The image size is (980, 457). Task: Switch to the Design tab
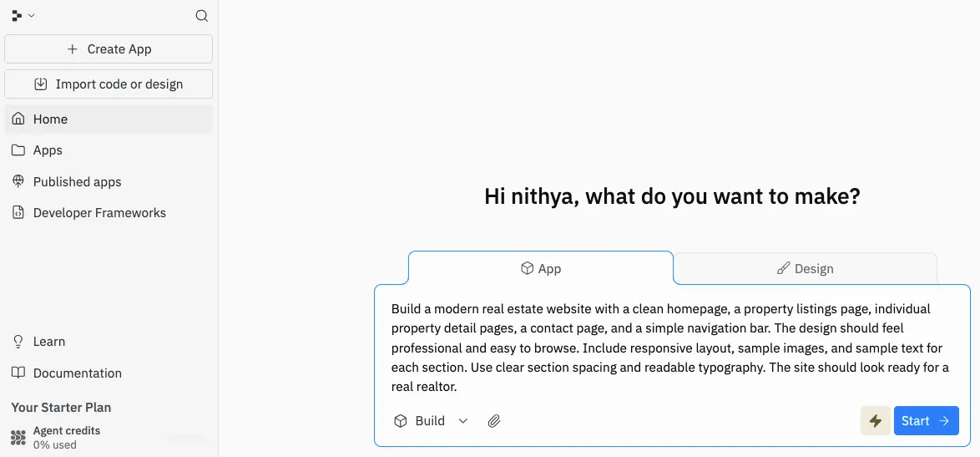click(805, 268)
